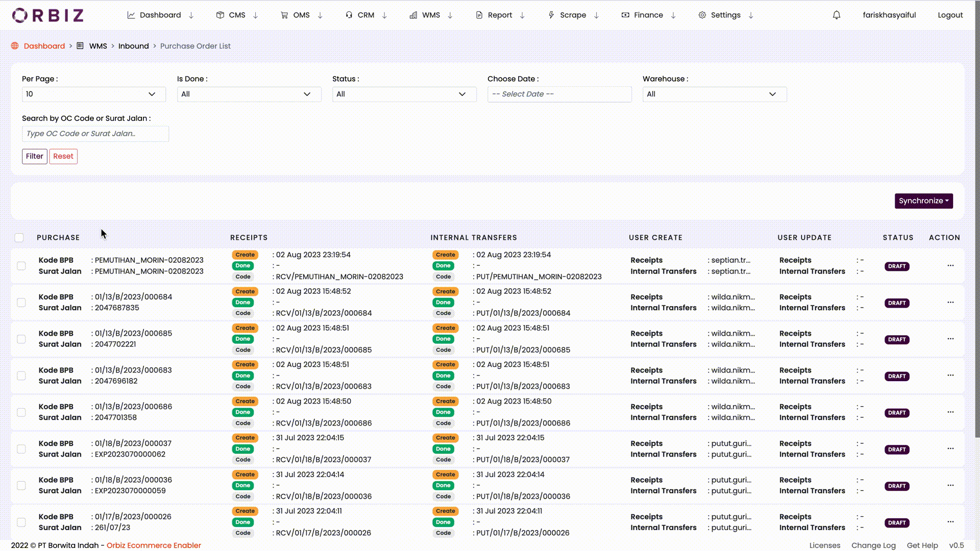Open action menu for 01/13/B/2023/000683 row
The height and width of the screenshot is (551, 980).
pyautogui.click(x=950, y=375)
